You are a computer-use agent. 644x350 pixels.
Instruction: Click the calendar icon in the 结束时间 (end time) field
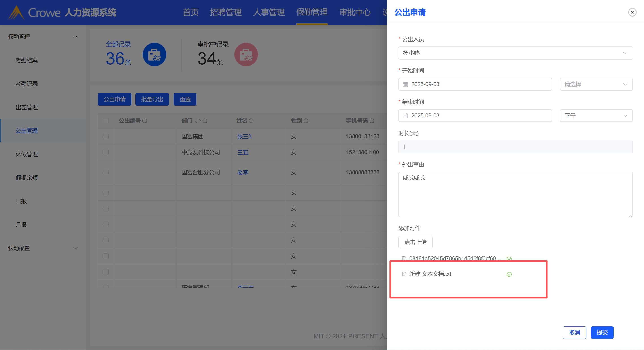tap(405, 116)
